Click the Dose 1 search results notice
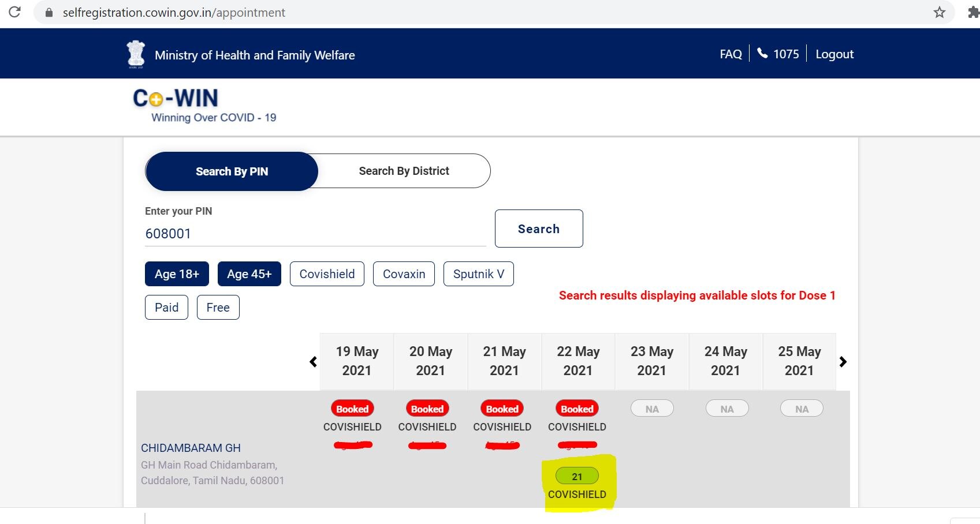The width and height of the screenshot is (980, 524). (x=697, y=295)
